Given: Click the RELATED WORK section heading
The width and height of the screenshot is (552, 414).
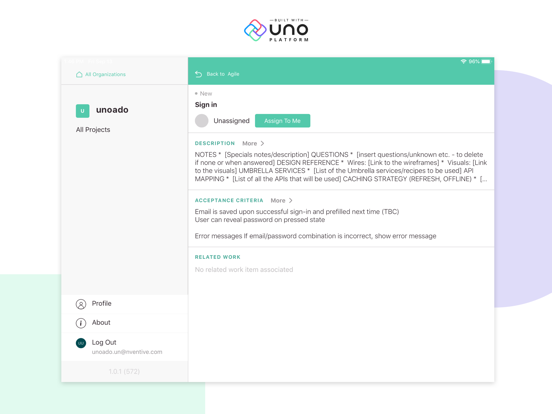Looking at the screenshot, I should tap(218, 257).
